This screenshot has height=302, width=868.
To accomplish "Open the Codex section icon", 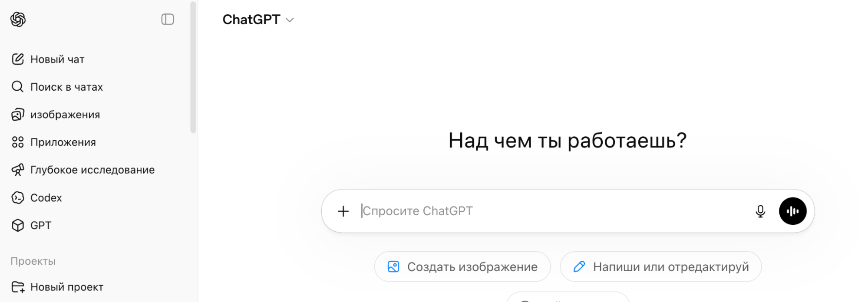I will point(18,197).
